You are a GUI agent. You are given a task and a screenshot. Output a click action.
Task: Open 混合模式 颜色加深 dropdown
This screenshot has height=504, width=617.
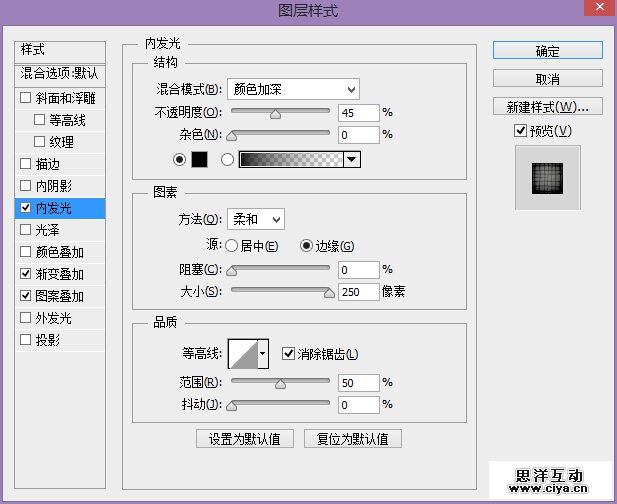click(x=294, y=89)
